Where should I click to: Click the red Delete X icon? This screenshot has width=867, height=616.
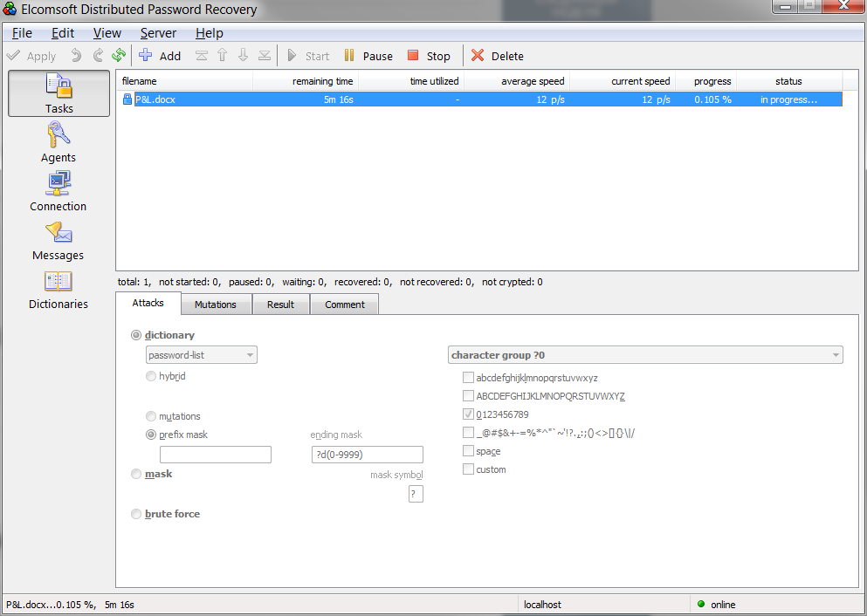point(478,55)
